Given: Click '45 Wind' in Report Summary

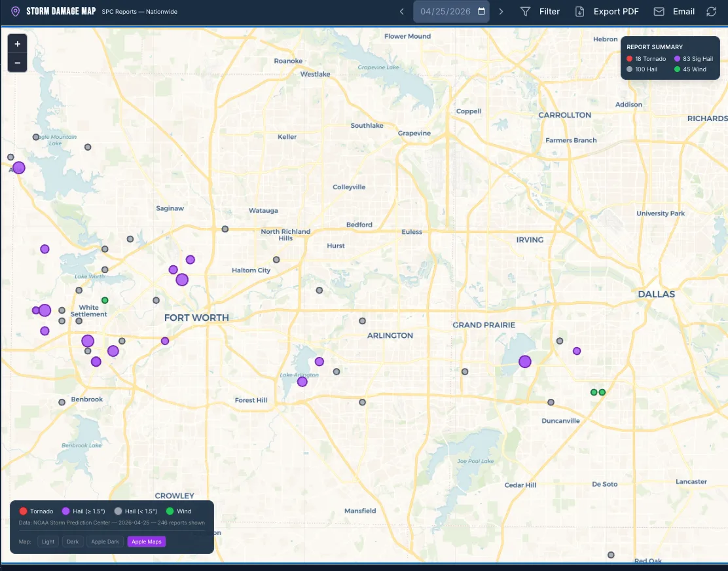Looking at the screenshot, I should tap(691, 69).
